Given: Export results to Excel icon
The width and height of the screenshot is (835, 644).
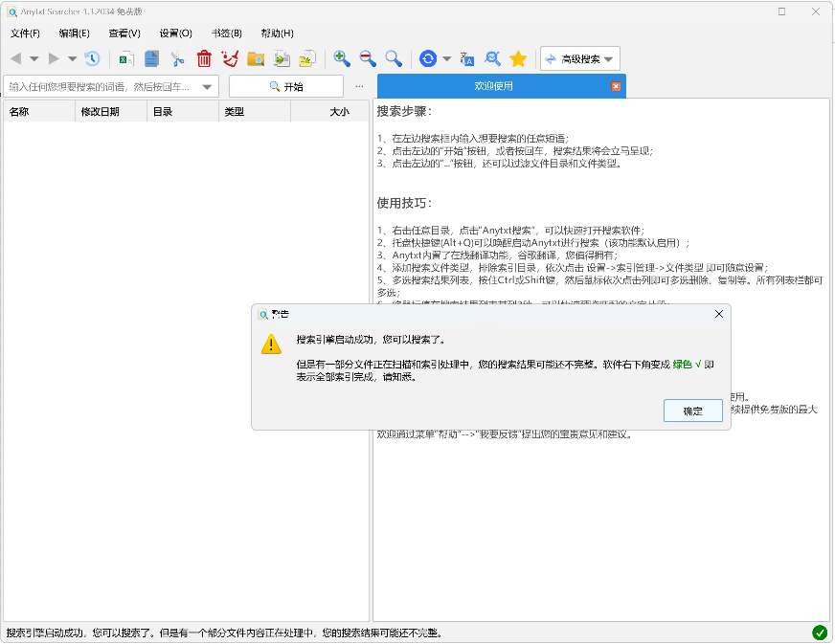Looking at the screenshot, I should point(126,58).
